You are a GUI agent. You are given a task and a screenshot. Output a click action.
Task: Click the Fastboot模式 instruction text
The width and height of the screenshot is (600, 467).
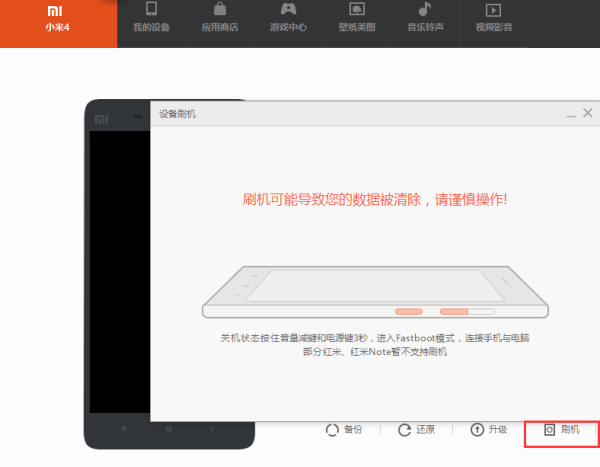[x=375, y=338]
